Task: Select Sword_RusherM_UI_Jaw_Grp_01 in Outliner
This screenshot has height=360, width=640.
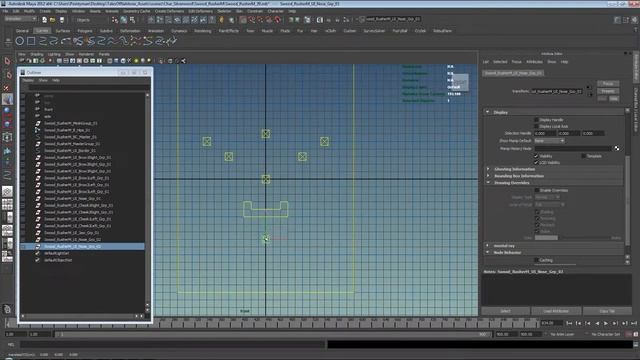Action: pos(72,233)
